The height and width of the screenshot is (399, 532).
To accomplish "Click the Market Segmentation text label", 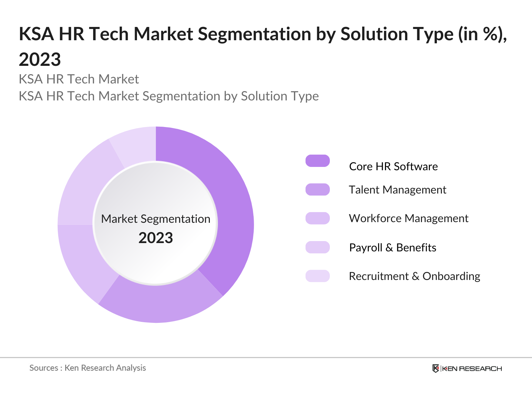I will pos(156,219).
